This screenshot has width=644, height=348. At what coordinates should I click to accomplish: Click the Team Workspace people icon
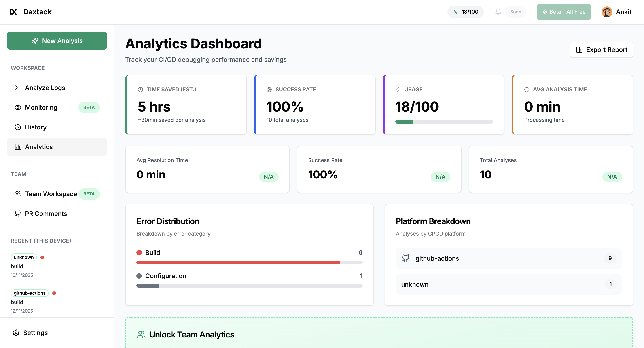pyautogui.click(x=17, y=194)
